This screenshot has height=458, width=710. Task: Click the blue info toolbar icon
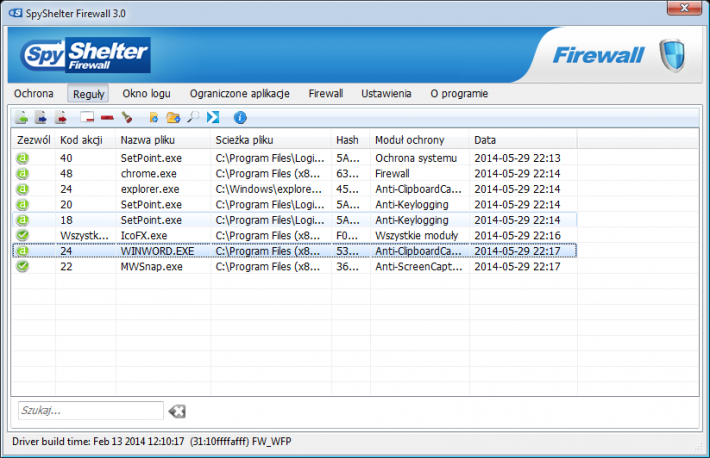(240, 118)
